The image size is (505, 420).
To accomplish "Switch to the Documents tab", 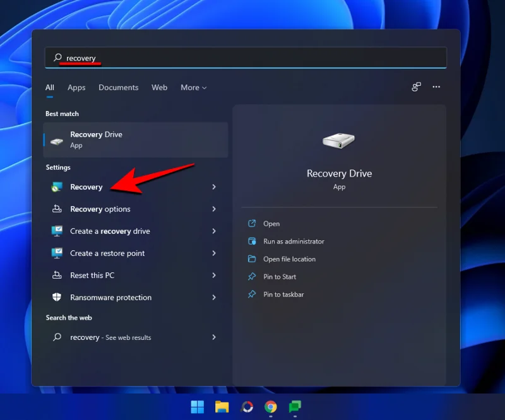I will tap(118, 87).
